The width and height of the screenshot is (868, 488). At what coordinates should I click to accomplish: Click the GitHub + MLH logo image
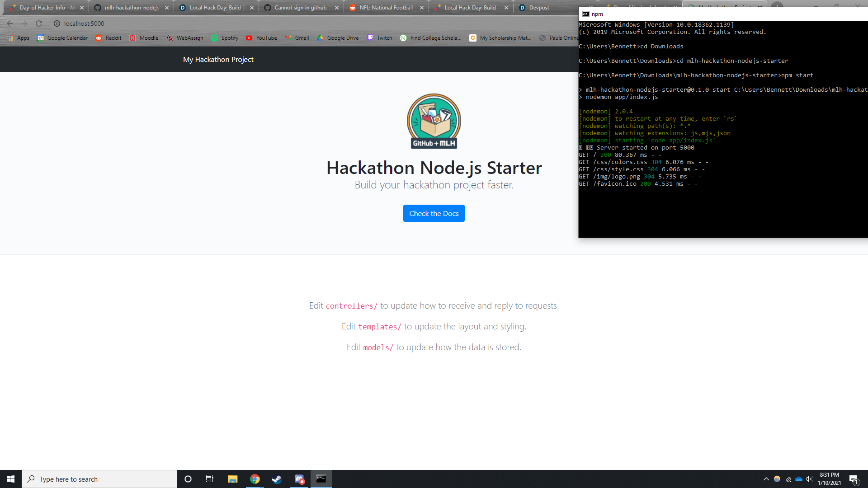click(434, 121)
